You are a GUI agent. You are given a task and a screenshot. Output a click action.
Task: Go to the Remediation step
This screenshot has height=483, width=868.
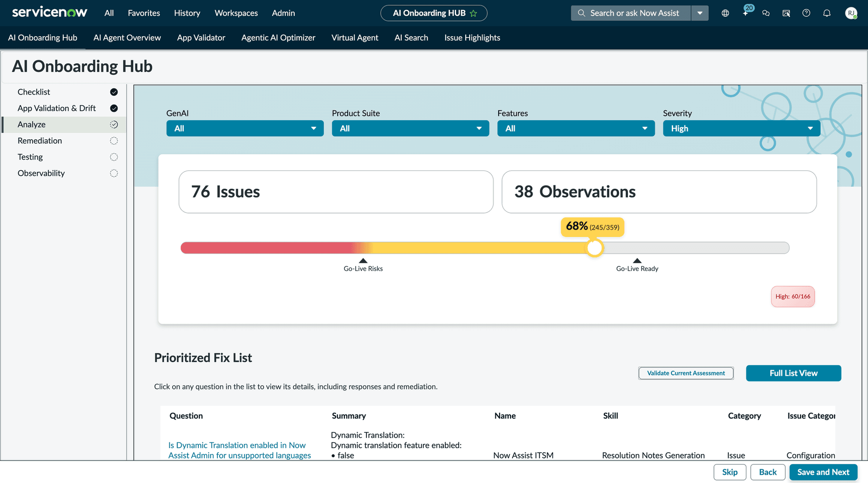[x=64, y=141]
